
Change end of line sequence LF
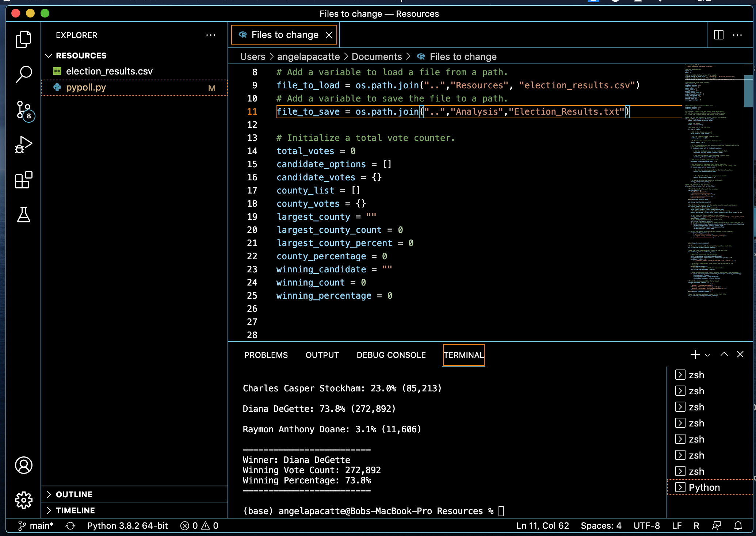[677, 526]
